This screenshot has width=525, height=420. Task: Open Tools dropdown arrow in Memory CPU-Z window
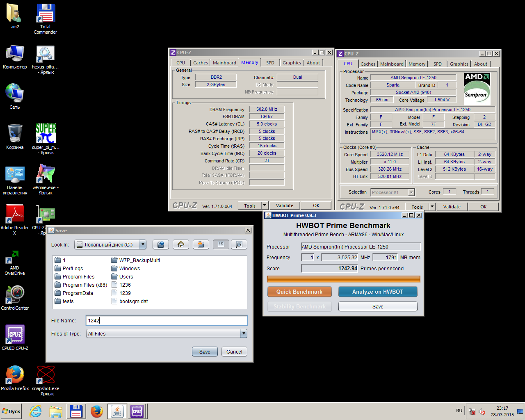[265, 205]
